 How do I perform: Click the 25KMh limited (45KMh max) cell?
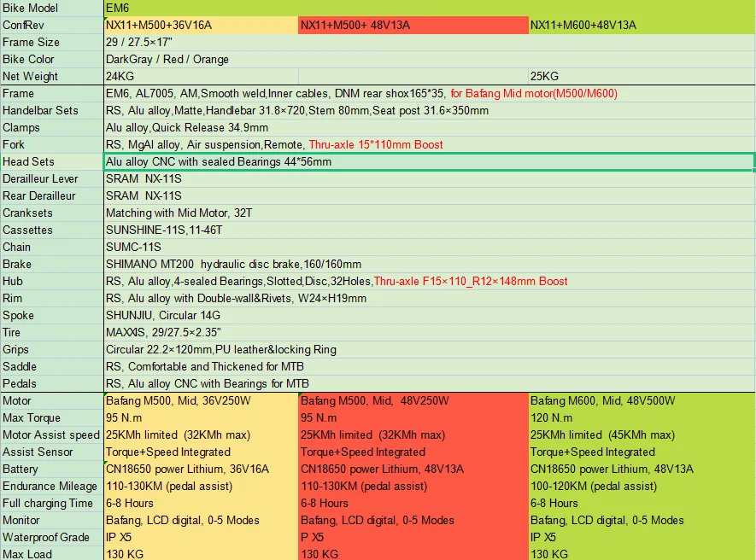pos(642,435)
